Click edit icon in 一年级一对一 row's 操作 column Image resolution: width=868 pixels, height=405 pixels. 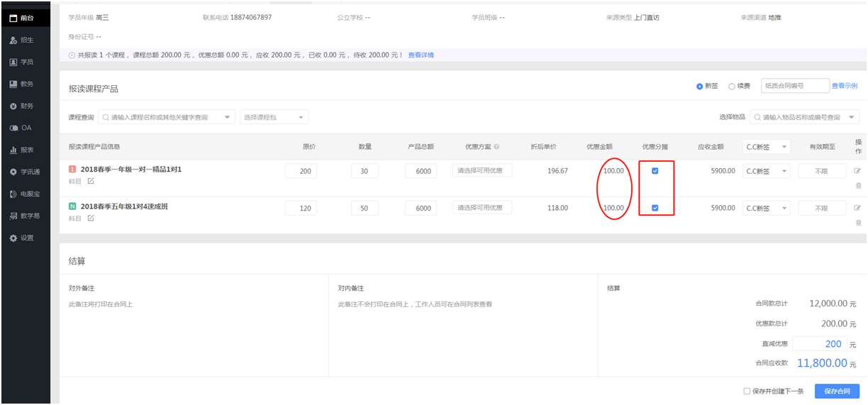[857, 171]
